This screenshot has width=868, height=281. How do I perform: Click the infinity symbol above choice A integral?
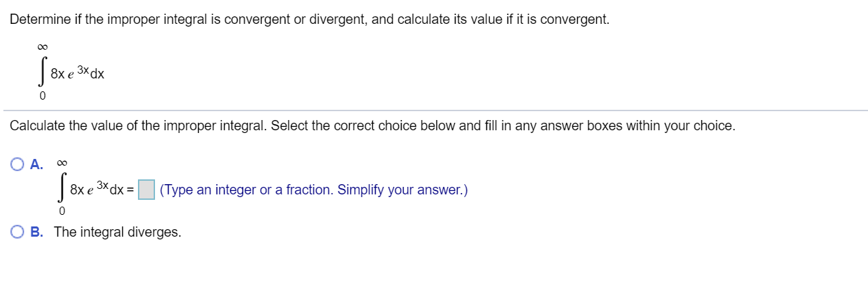coord(63,163)
